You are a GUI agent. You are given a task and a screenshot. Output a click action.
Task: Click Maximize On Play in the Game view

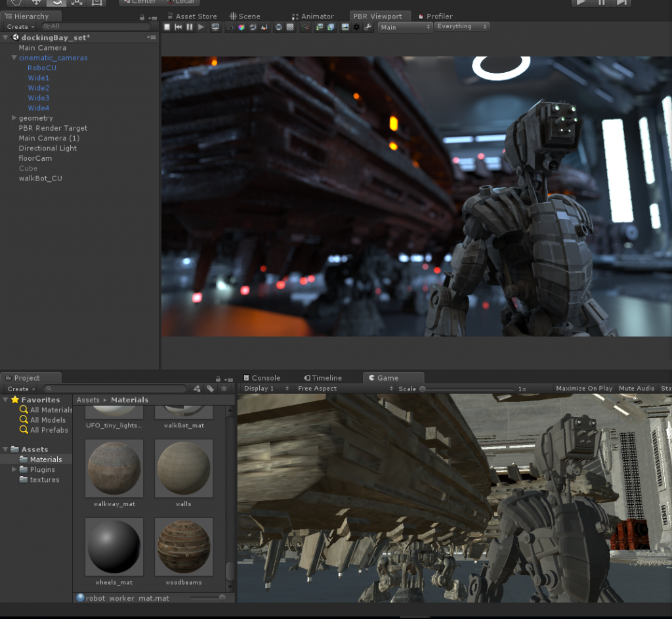[584, 388]
